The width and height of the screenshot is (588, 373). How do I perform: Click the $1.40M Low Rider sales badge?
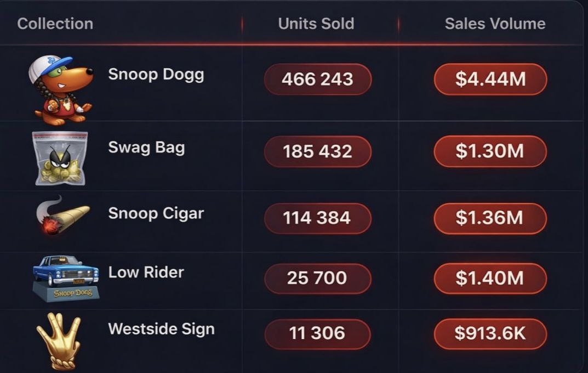point(490,278)
